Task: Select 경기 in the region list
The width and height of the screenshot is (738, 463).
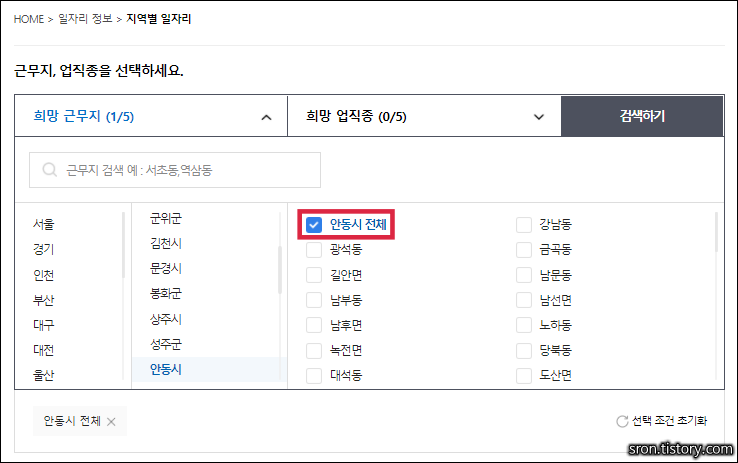Action: pos(43,249)
